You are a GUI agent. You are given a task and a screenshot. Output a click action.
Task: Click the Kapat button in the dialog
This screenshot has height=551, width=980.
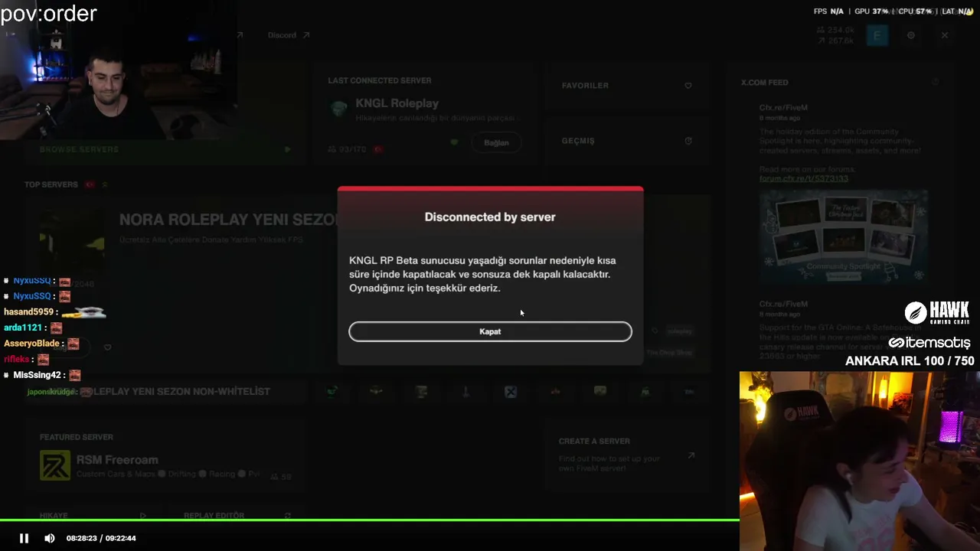pyautogui.click(x=490, y=331)
